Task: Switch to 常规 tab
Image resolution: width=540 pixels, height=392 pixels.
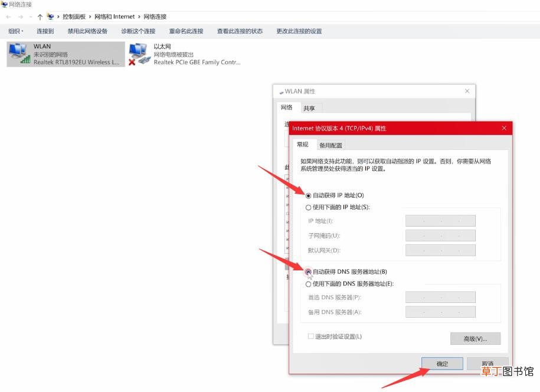Action: tap(303, 145)
